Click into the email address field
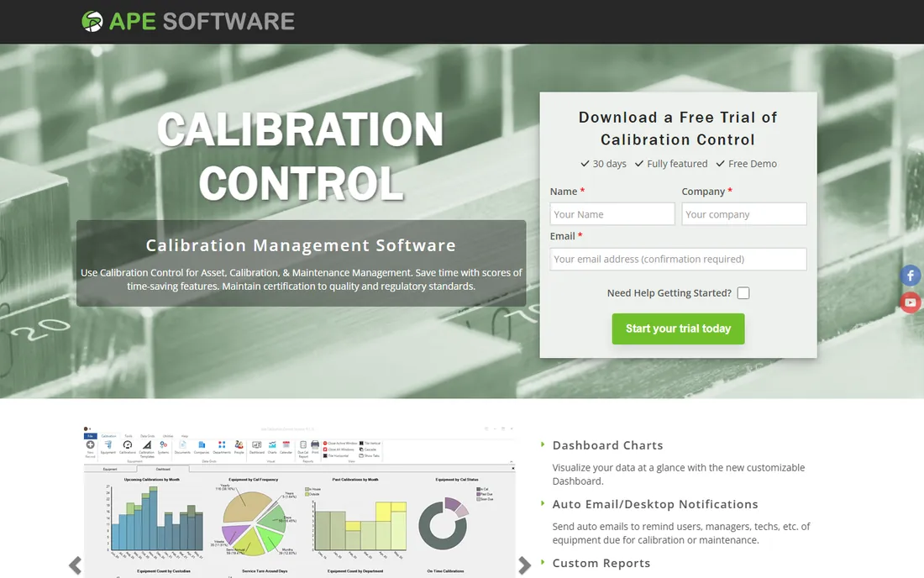The height and width of the screenshot is (578, 924). pos(678,260)
